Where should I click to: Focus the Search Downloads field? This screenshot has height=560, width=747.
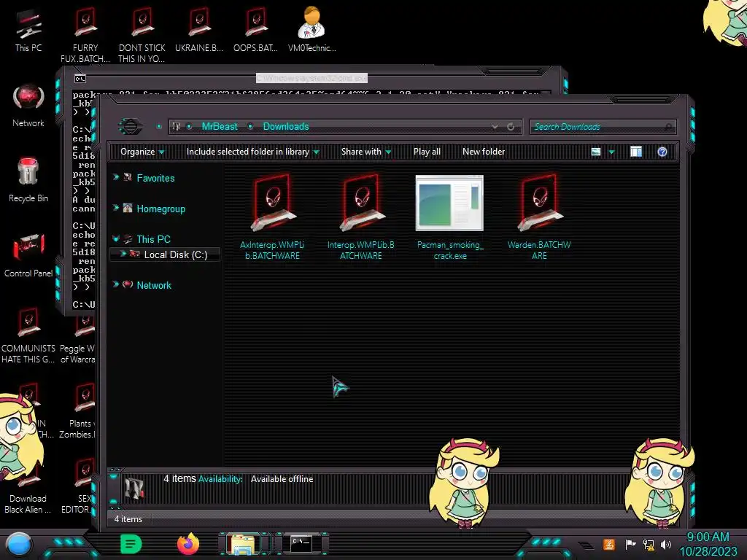click(603, 127)
